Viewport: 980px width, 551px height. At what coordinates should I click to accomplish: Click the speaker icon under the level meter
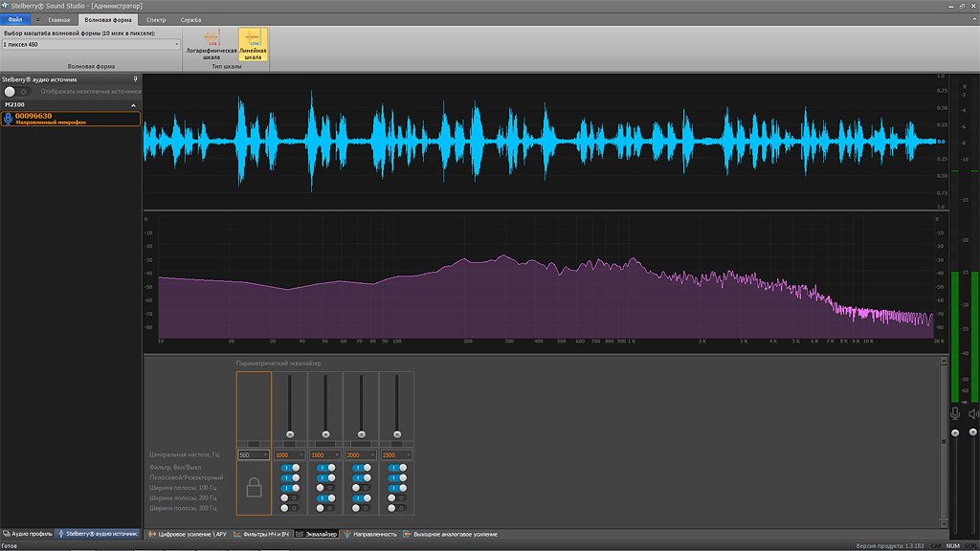(x=973, y=413)
